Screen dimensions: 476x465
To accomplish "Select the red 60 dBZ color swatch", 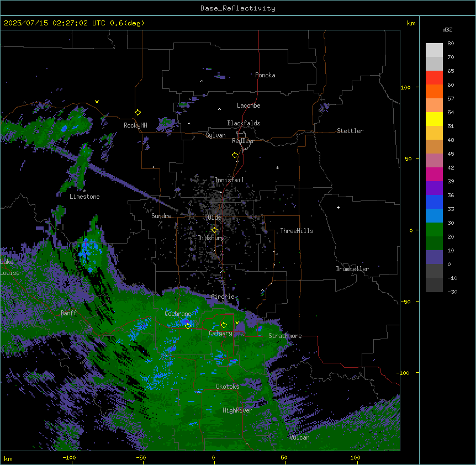I will coord(434,78).
